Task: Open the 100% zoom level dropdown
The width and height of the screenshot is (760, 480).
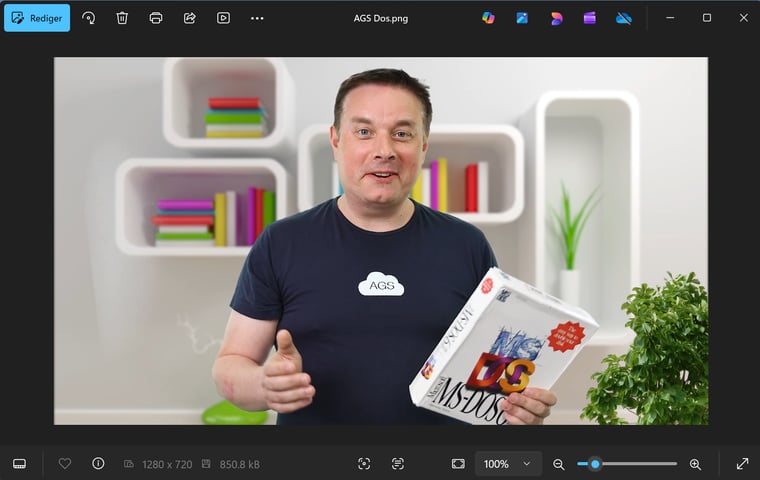Action: [x=508, y=464]
